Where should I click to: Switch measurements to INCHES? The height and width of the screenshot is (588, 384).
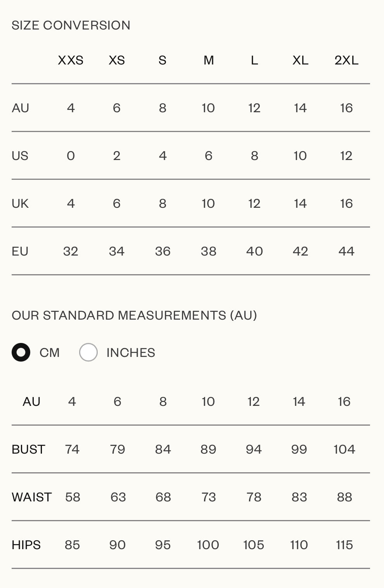pos(88,352)
